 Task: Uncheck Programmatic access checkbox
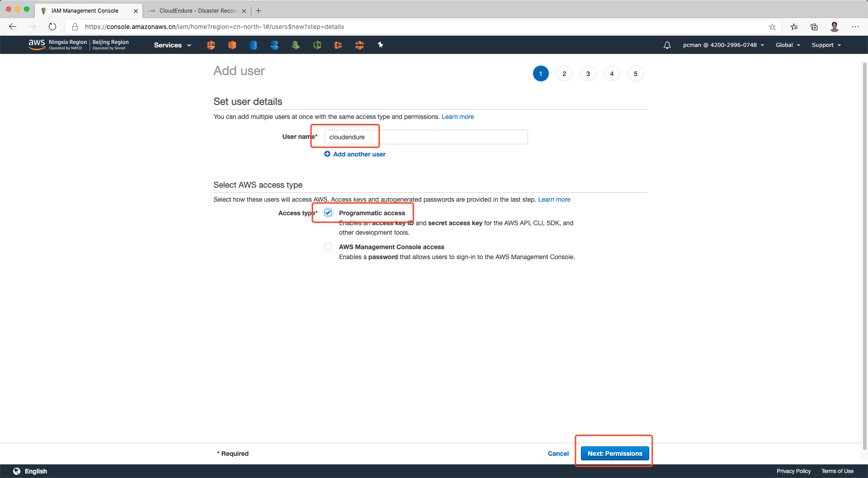pos(328,213)
